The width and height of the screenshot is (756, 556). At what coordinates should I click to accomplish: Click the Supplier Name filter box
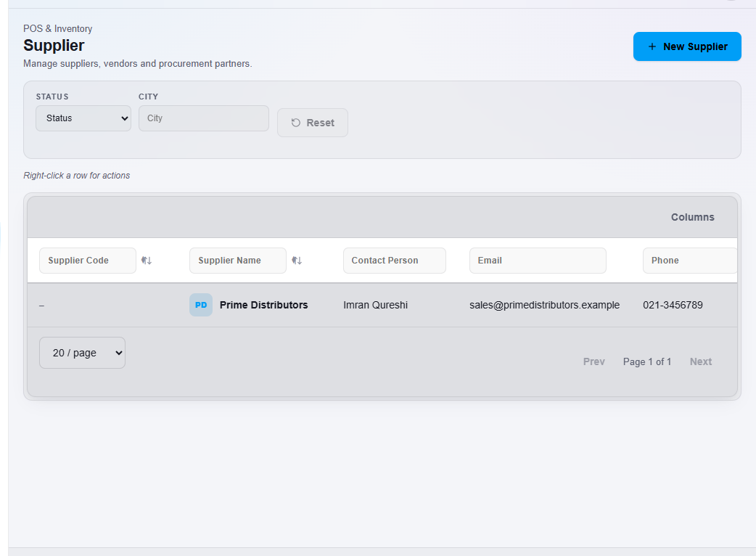pyautogui.click(x=238, y=261)
